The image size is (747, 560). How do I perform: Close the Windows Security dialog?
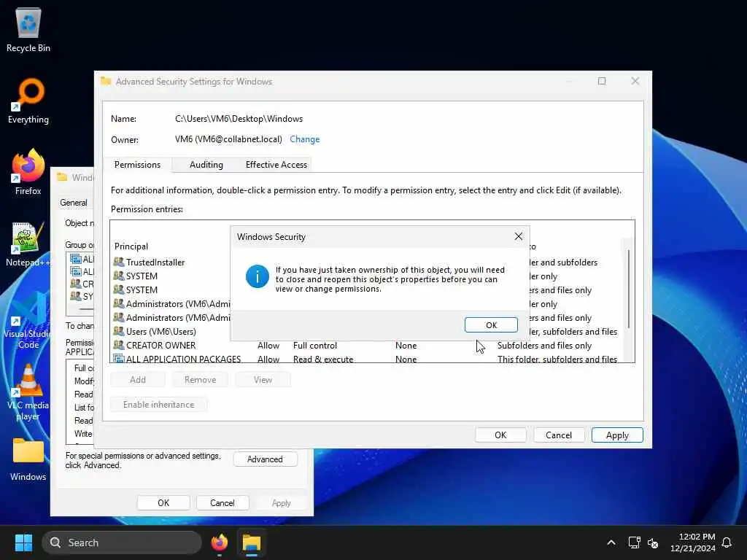pos(519,236)
